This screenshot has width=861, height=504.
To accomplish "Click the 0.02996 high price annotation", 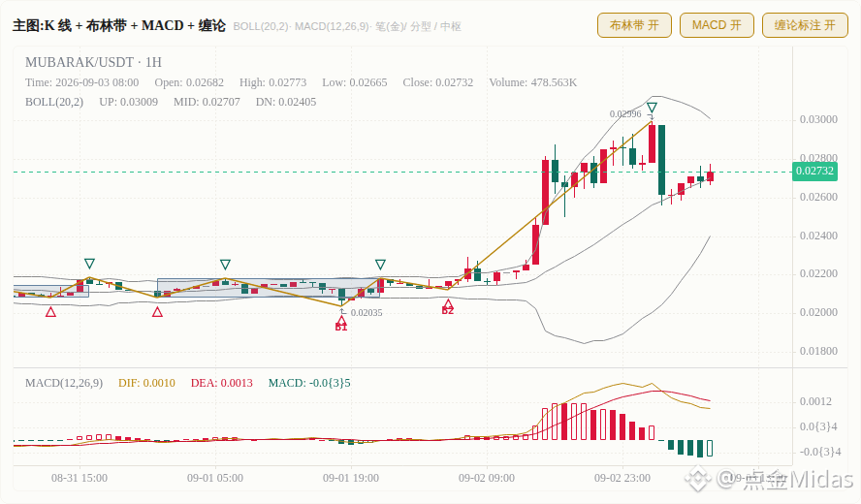I will (624, 113).
